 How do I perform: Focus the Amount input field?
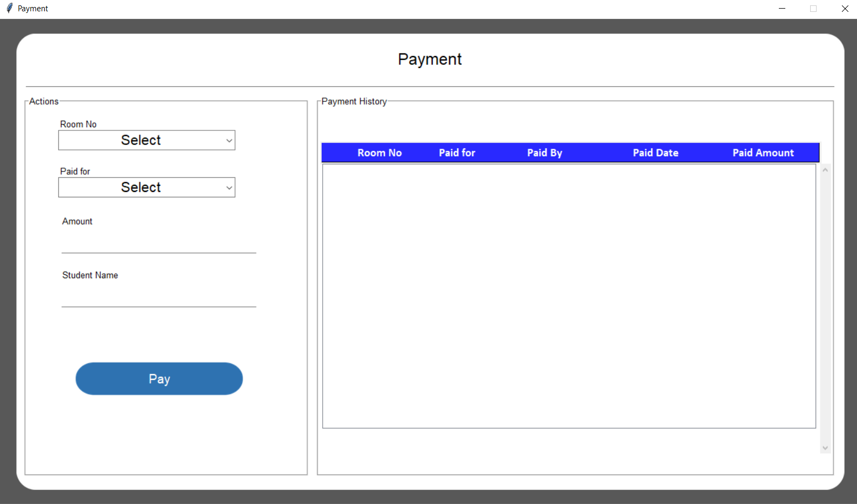[158, 243]
